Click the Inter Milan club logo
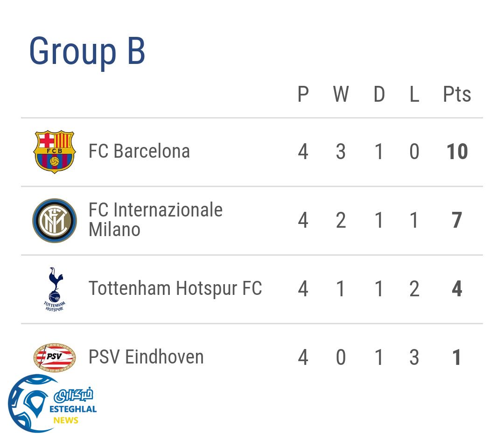 click(x=55, y=220)
